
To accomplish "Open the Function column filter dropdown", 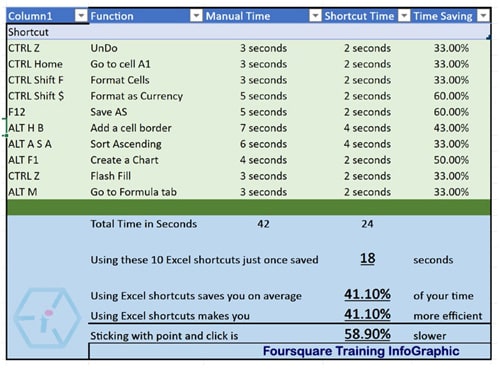I will click(x=196, y=16).
